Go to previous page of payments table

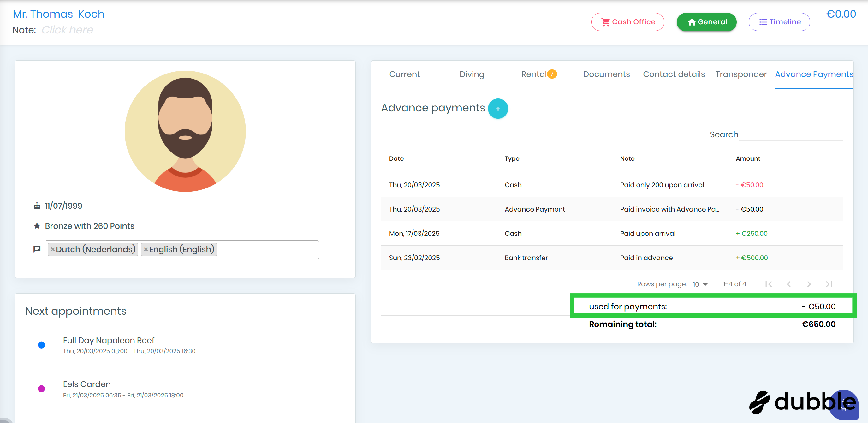pos(788,284)
